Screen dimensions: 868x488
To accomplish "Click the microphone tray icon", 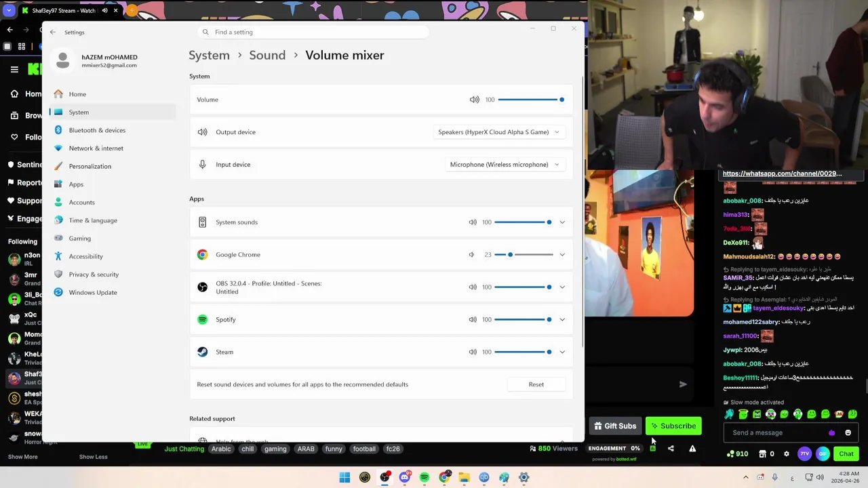I will click(774, 477).
